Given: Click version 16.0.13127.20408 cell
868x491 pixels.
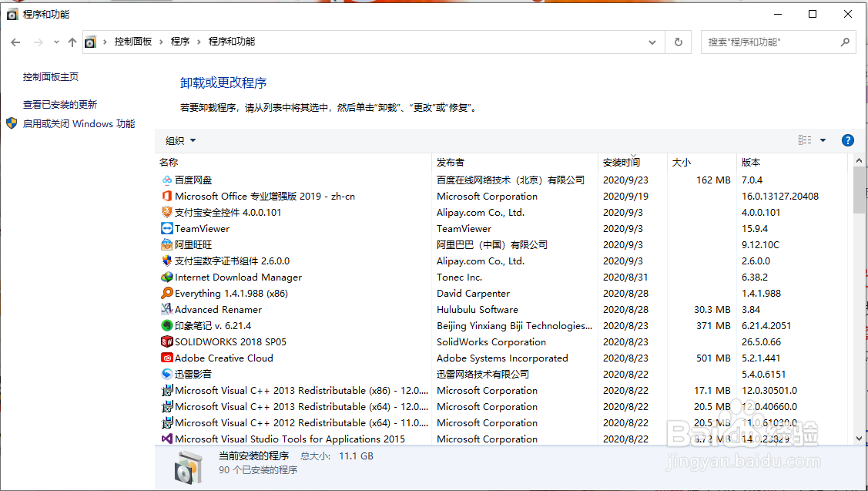Looking at the screenshot, I should [x=780, y=197].
